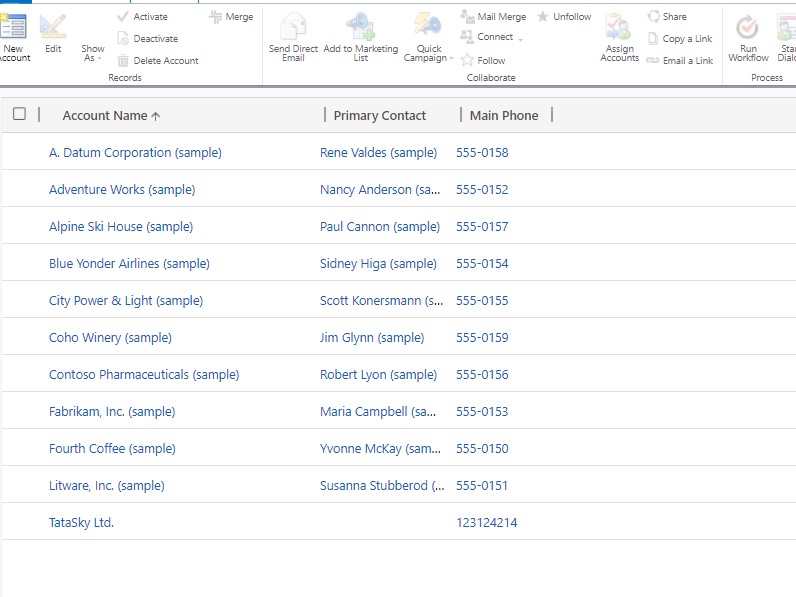Click phone number 555-0156
Viewport: 796px width, 597px height.
point(482,375)
